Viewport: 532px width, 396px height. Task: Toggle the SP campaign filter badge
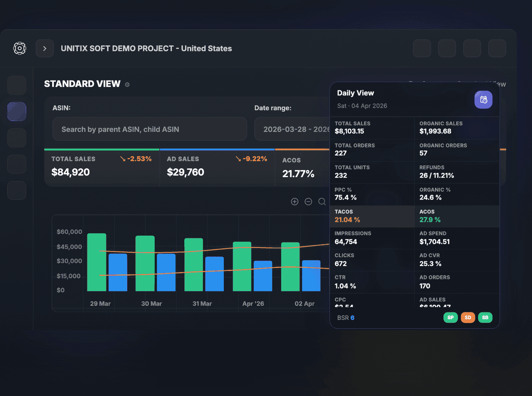450,317
